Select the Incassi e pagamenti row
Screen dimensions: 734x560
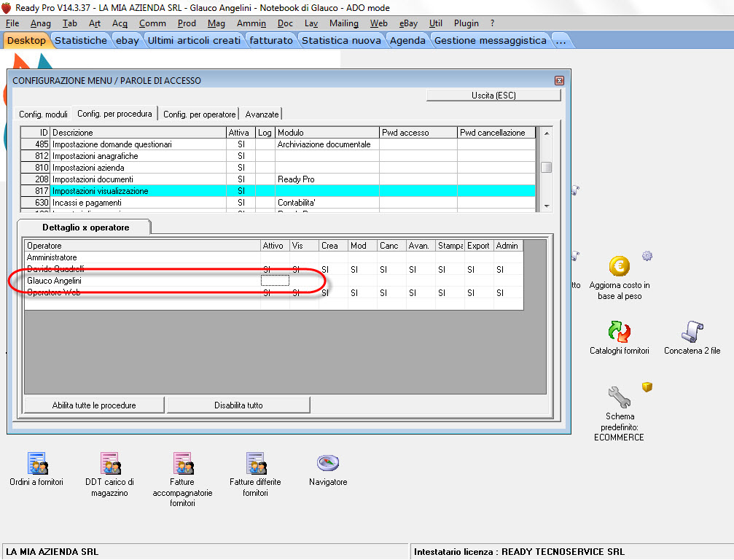click(278, 203)
